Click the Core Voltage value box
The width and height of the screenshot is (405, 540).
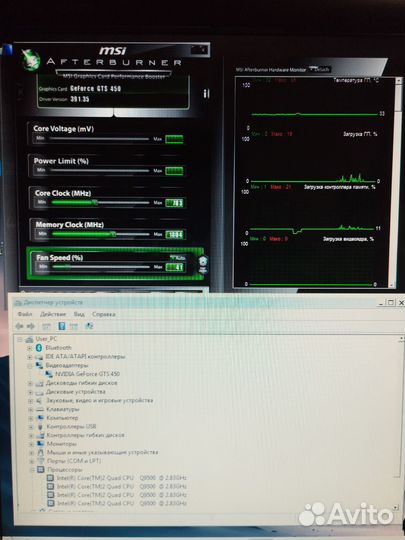[174, 139]
